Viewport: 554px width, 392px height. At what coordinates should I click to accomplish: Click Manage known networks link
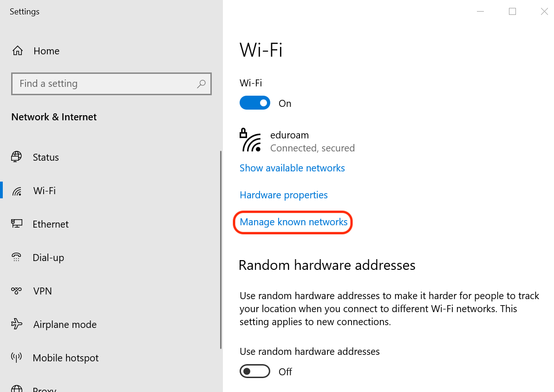293,222
